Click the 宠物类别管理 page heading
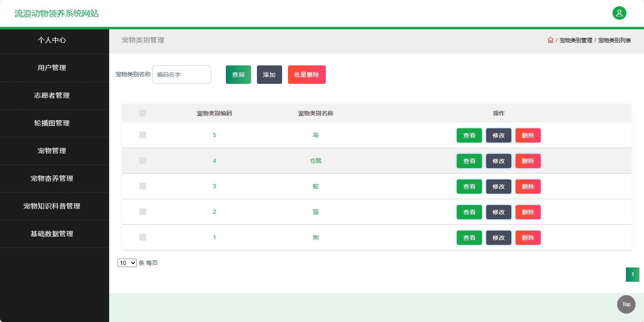644x322 pixels. [143, 40]
